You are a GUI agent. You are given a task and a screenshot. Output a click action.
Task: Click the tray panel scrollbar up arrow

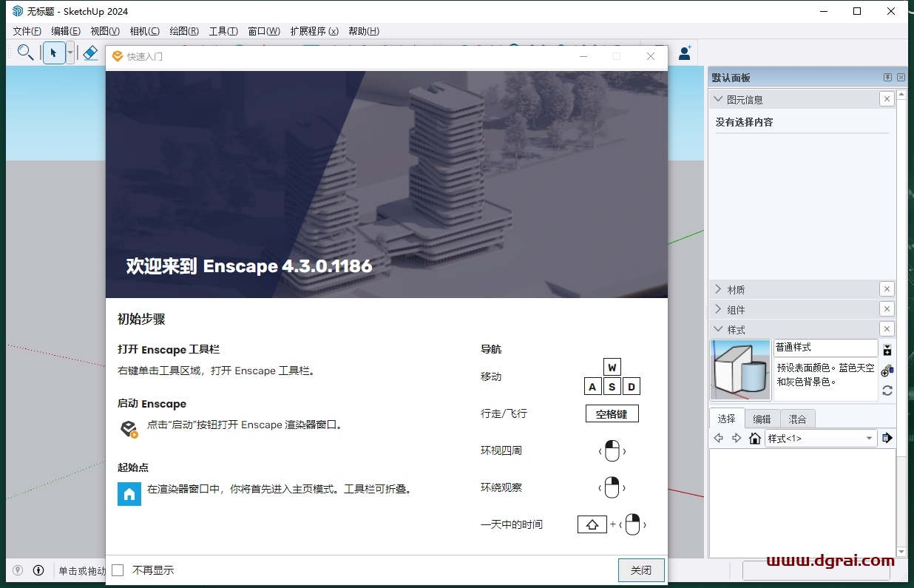coord(901,95)
